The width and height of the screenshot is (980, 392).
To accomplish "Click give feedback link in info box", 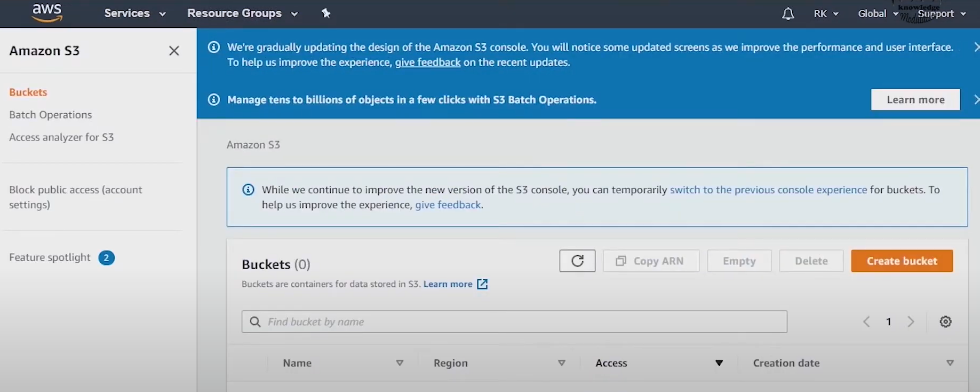I will [448, 205].
